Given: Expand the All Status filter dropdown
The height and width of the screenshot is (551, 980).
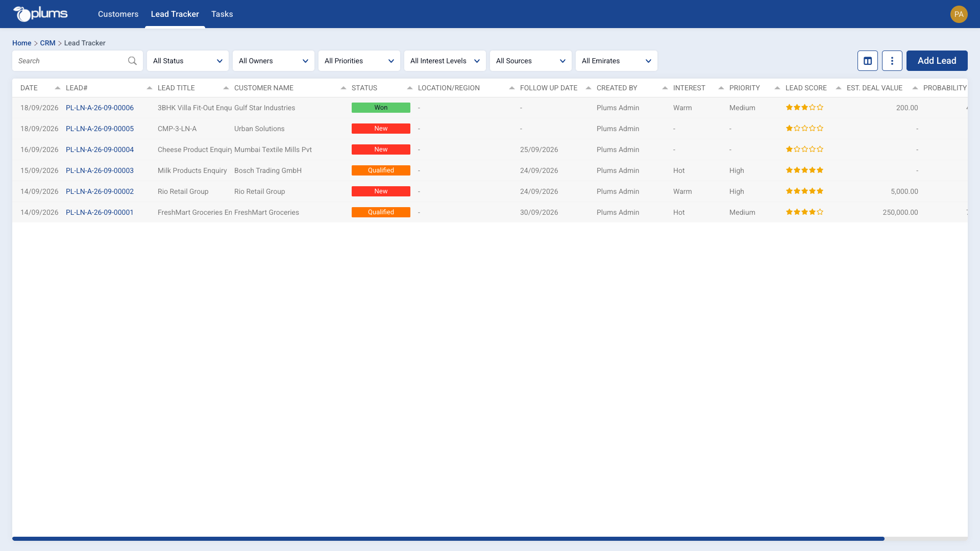Looking at the screenshot, I should point(188,61).
